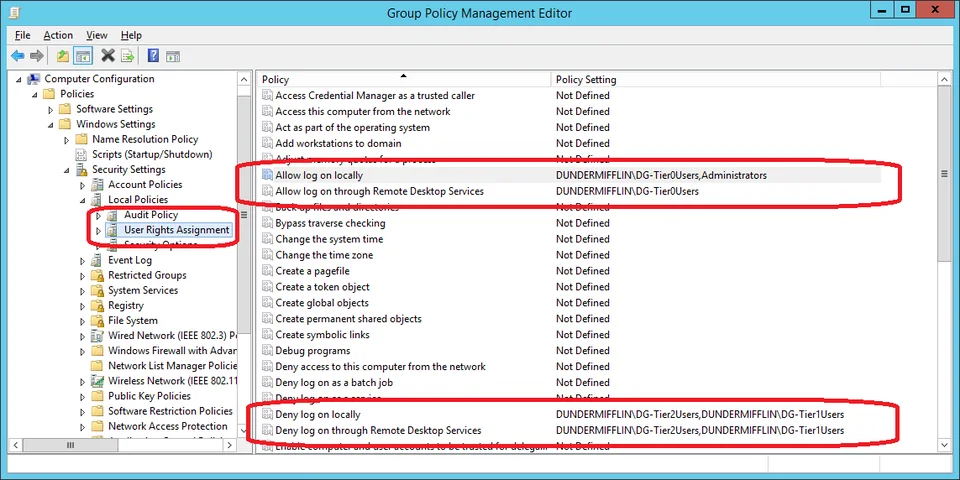This screenshot has width=960, height=480.
Task: Select Deny log on through Remote Desktop Services
Action: coord(378,430)
